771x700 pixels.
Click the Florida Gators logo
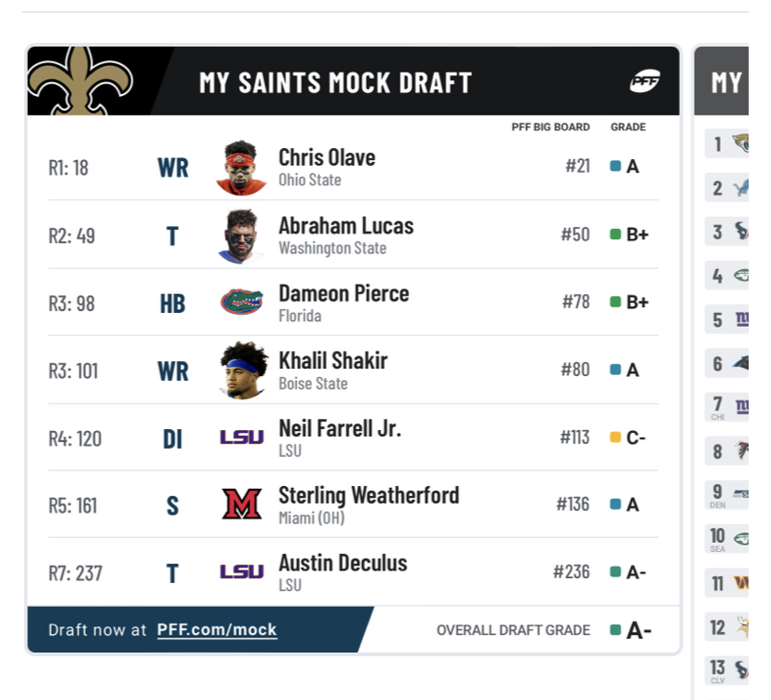[x=241, y=302]
